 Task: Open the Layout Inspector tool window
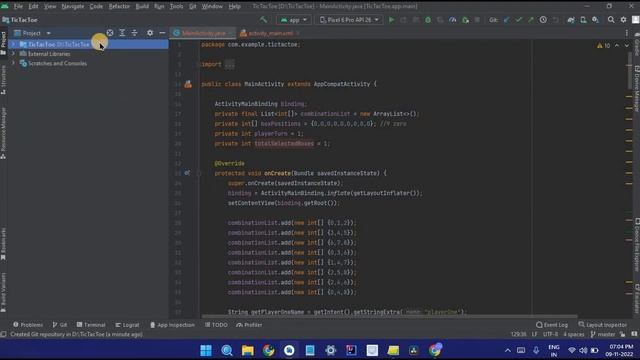tap(603, 325)
